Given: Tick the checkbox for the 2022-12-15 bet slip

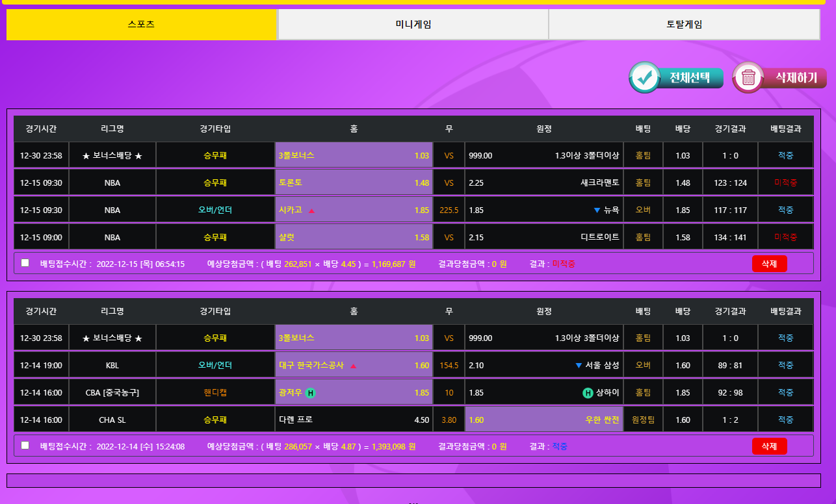Looking at the screenshot, I should coord(25,263).
